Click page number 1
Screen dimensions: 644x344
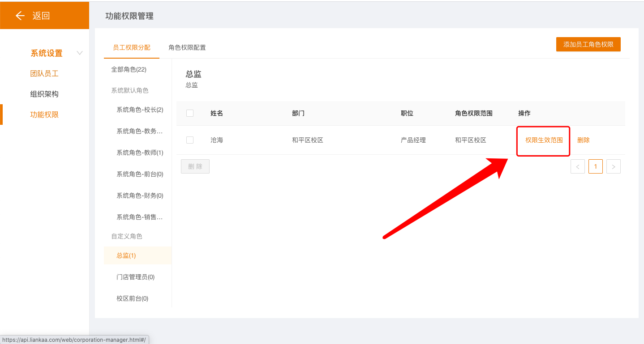[x=595, y=167]
